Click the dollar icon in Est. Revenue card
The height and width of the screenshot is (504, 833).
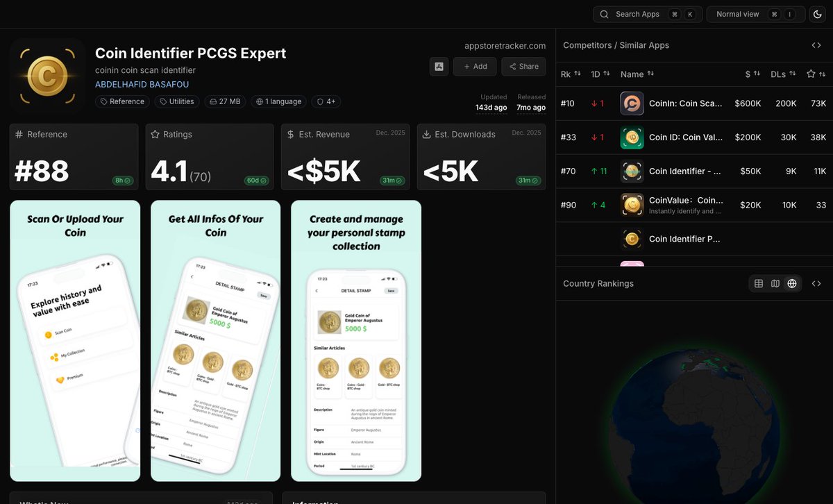pos(291,135)
